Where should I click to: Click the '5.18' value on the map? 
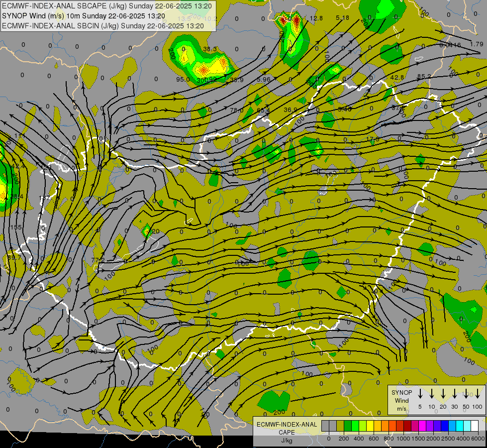pos(343,18)
